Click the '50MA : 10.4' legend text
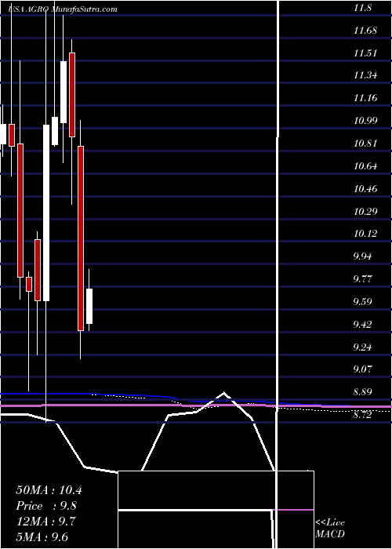This screenshot has width=392, height=549. point(49,490)
